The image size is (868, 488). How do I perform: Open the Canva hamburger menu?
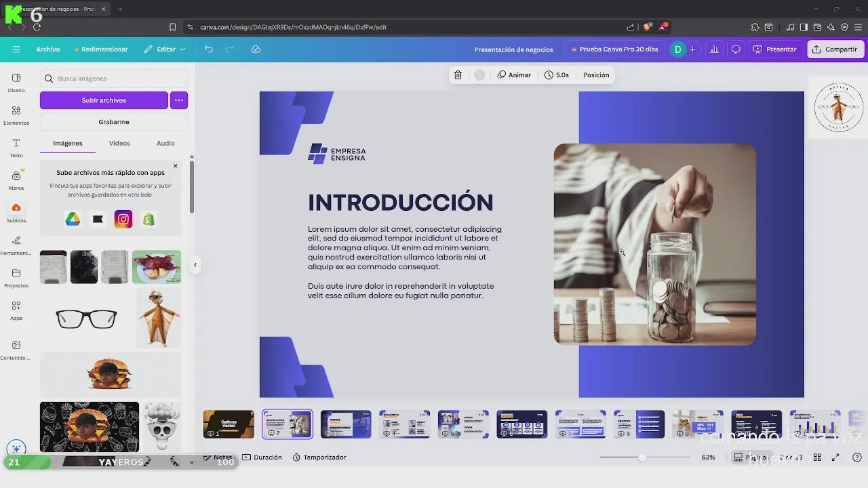[16, 49]
